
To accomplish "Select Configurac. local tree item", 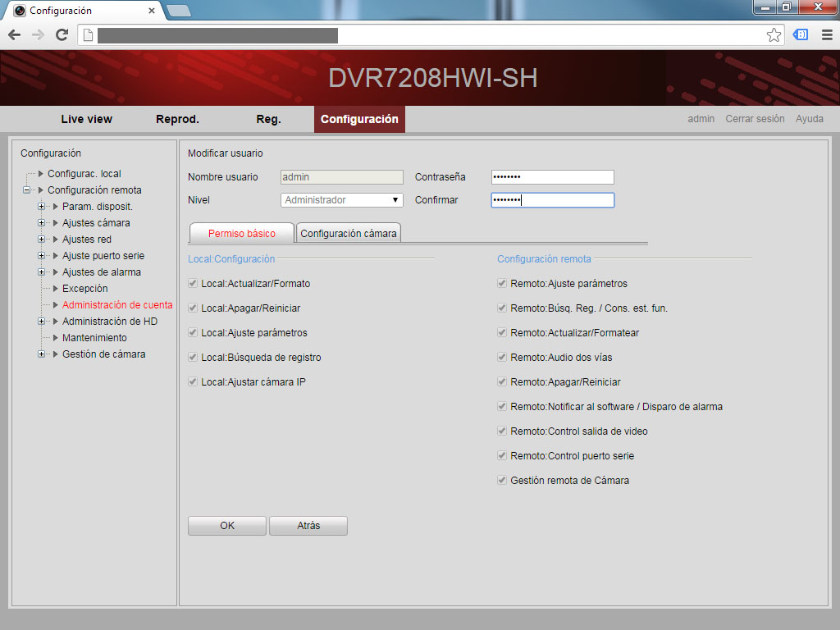I will (x=84, y=174).
